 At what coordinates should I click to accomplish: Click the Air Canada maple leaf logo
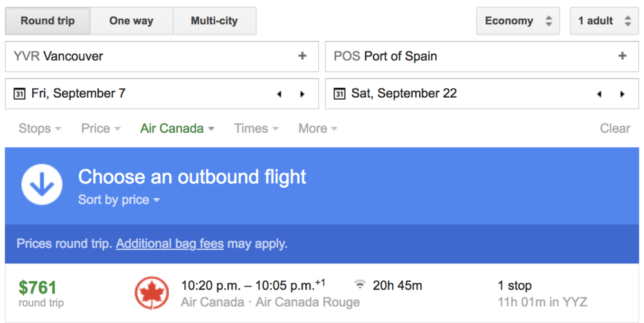click(x=152, y=293)
